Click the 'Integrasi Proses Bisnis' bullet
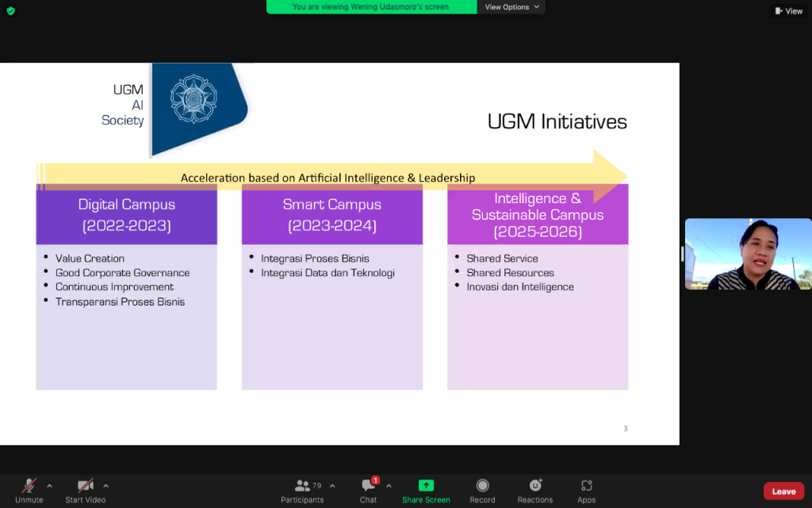Image resolution: width=812 pixels, height=508 pixels. tap(315, 258)
